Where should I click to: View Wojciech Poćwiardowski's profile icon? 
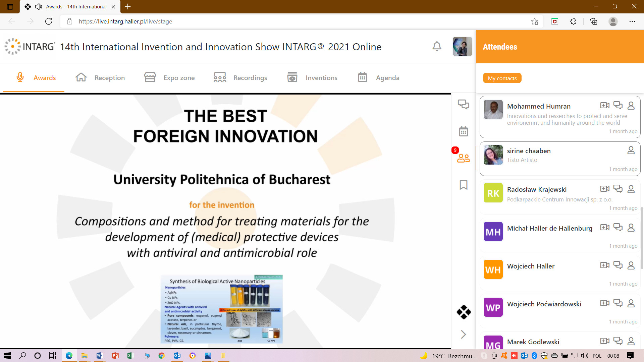pos(631,303)
